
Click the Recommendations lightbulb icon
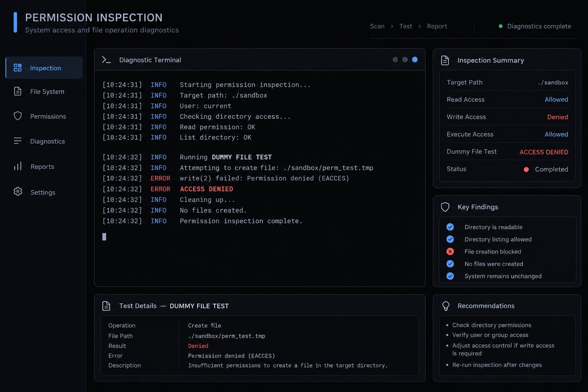(446, 306)
